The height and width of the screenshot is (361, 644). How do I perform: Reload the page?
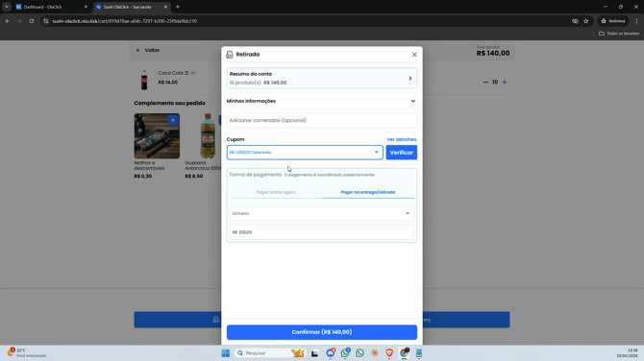point(31,21)
